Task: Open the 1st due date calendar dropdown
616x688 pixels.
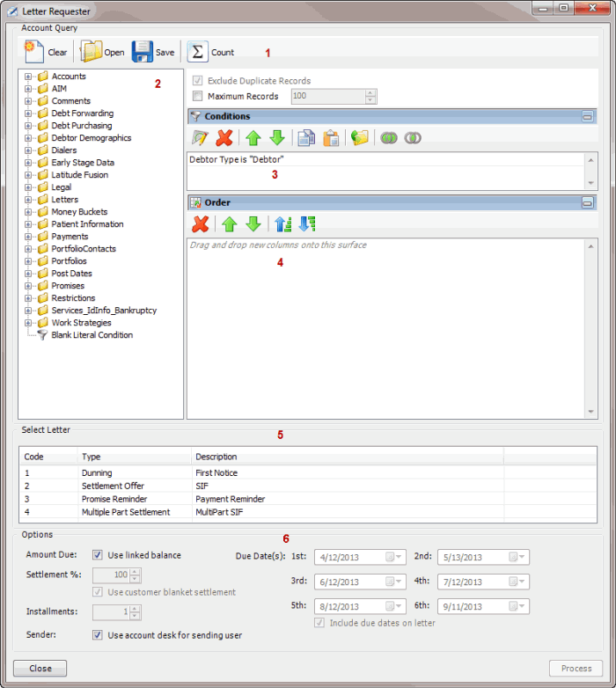Action: [393, 557]
